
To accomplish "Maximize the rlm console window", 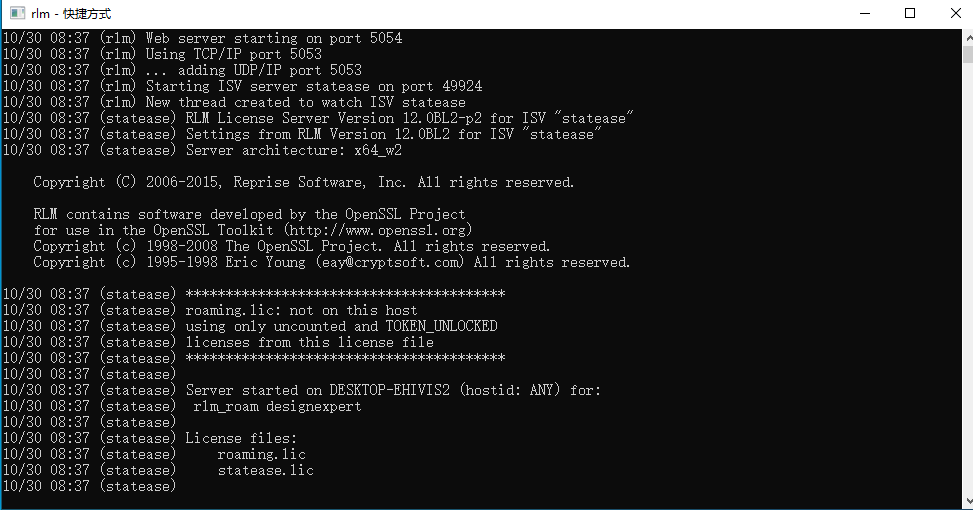I will (x=909, y=13).
